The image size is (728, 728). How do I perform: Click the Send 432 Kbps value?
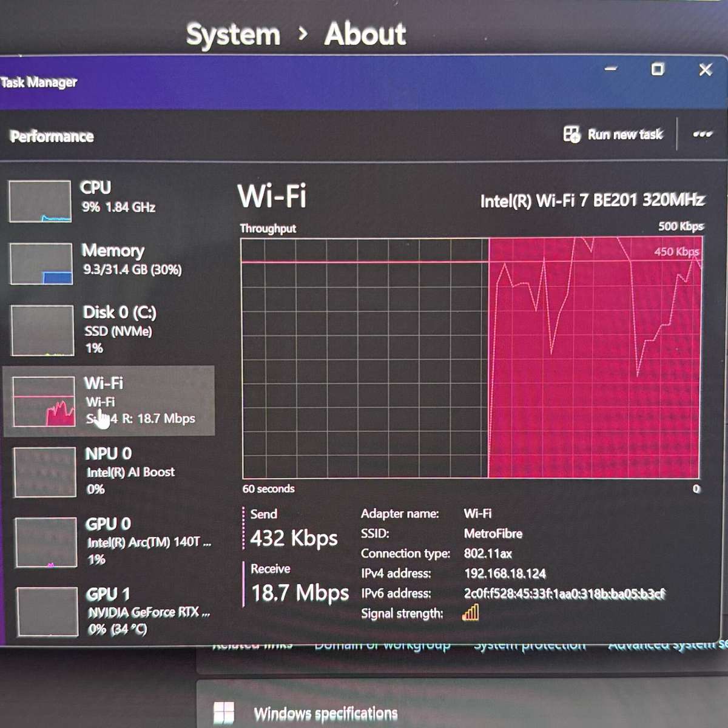294,538
